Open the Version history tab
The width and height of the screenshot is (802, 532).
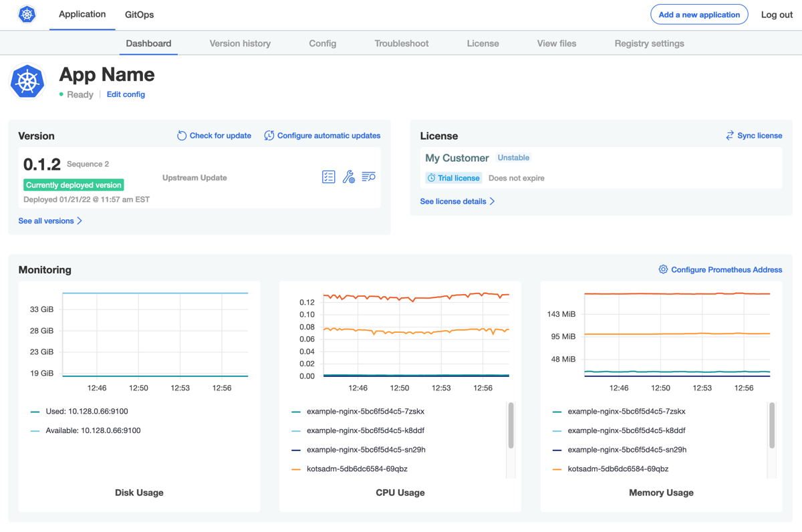(239, 43)
